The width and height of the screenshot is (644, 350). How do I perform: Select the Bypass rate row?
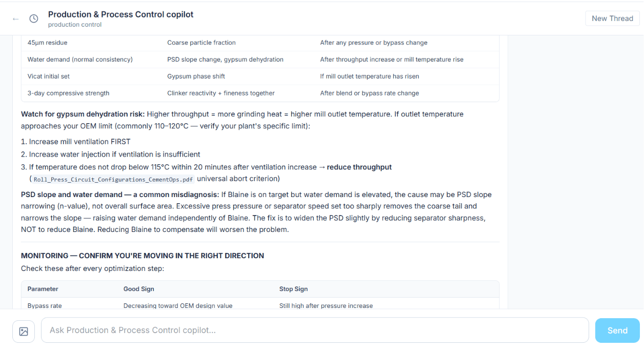[260, 305]
